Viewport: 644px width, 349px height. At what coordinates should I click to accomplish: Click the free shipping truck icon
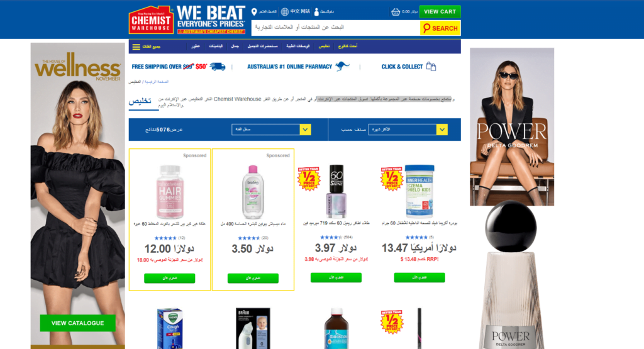pos(218,67)
